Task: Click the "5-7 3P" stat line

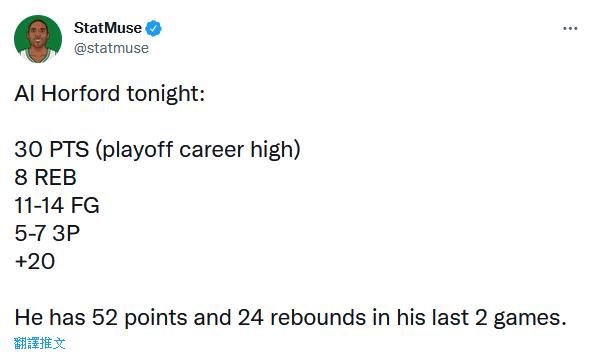Action: point(47,233)
